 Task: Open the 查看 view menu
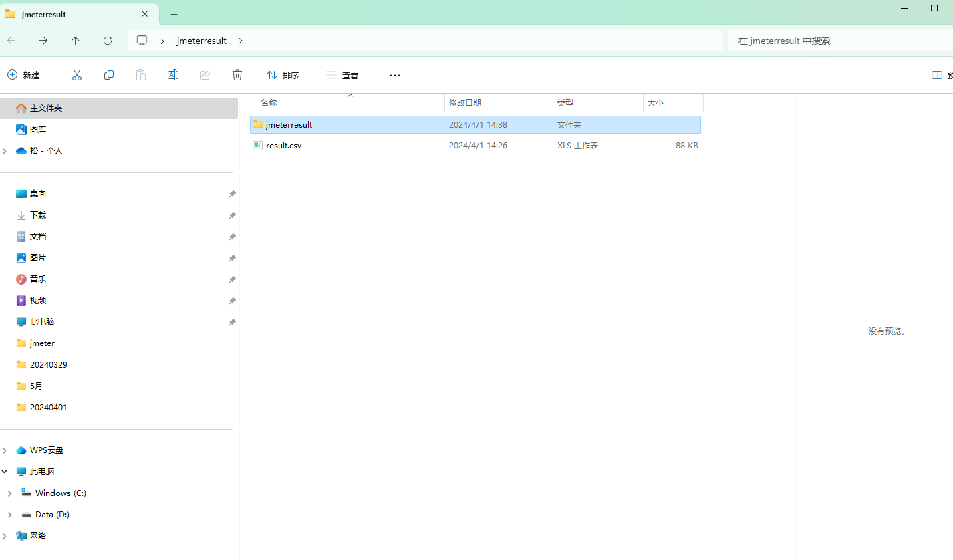[342, 75]
